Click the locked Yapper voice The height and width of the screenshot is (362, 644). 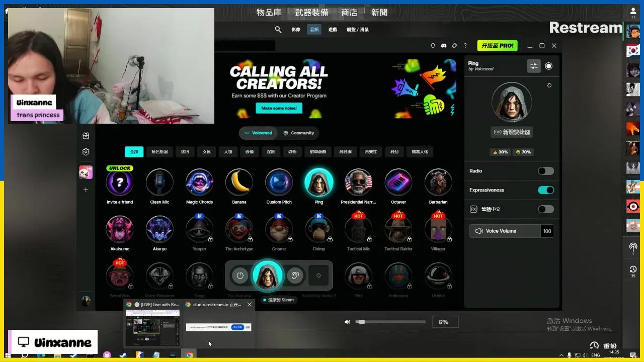point(199,229)
